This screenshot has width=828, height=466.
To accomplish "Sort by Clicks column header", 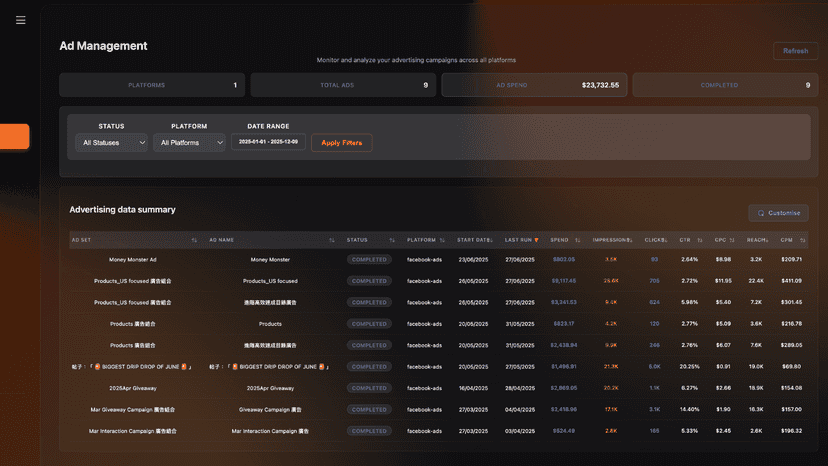I will pyautogui.click(x=656, y=240).
